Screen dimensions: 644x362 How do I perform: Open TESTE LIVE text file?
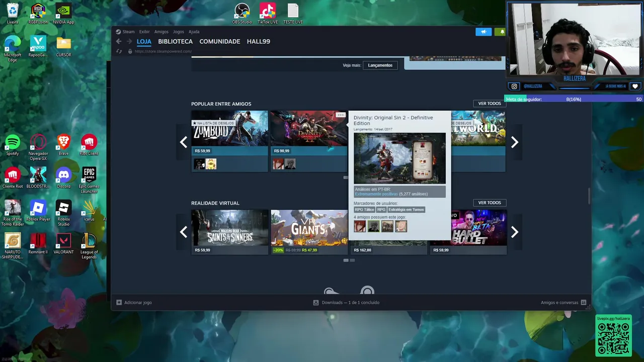pos(293,14)
